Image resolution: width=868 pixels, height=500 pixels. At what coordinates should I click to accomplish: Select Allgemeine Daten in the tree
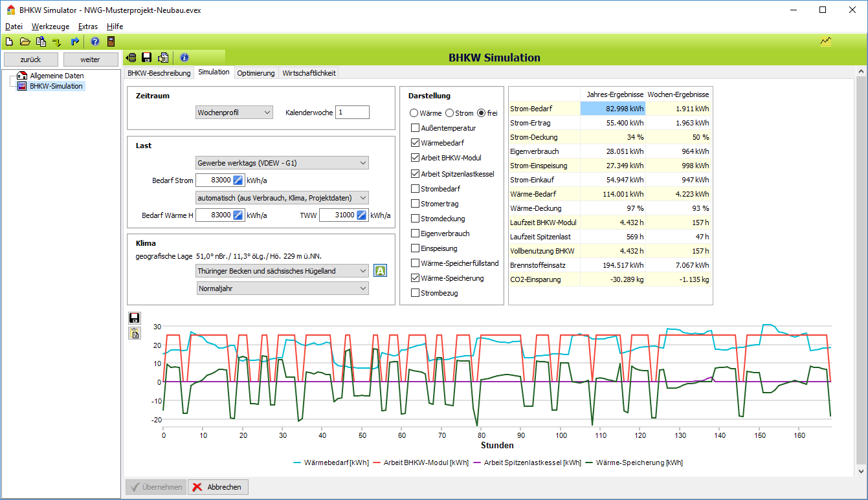click(56, 76)
